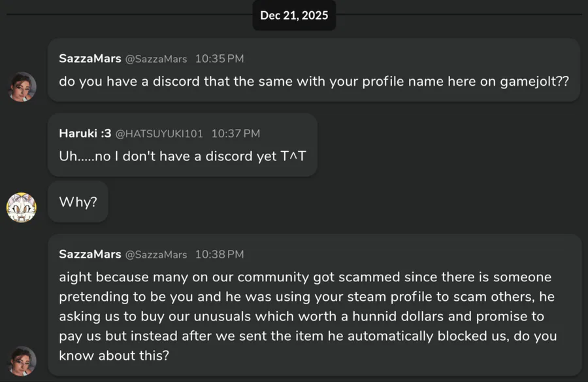Click the "Haruki :3" display name
The image size is (588, 382).
tap(85, 133)
